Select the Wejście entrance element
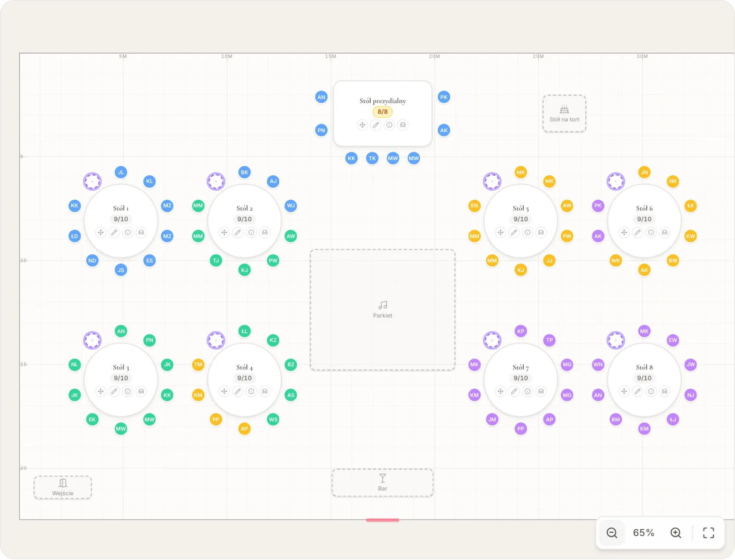Screen dimensions: 735x560 point(62,487)
